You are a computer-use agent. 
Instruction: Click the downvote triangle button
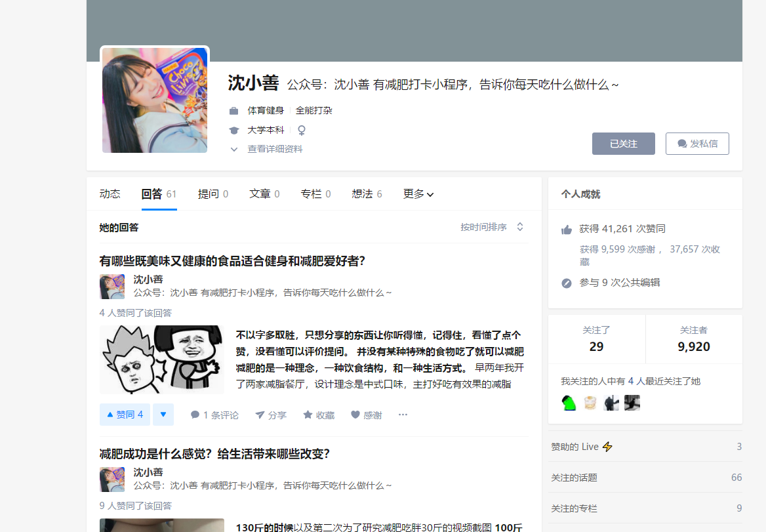pyautogui.click(x=163, y=415)
